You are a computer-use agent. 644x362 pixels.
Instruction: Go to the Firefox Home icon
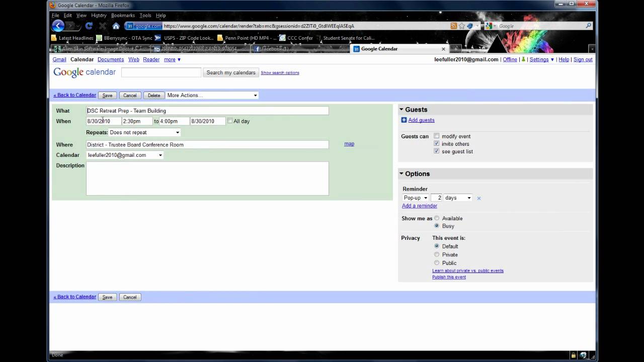(x=116, y=26)
